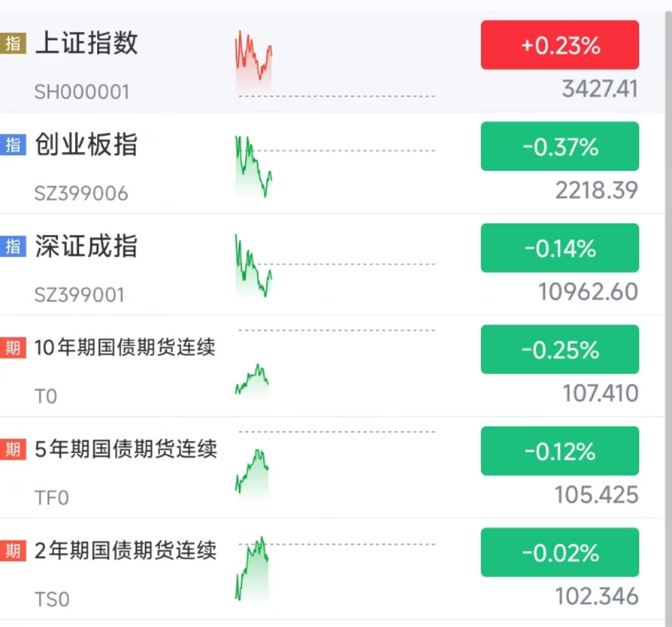The image size is (672, 627).
Task: Click the TS0 ticker under 2年期国债期货连续
Action: click(52, 598)
